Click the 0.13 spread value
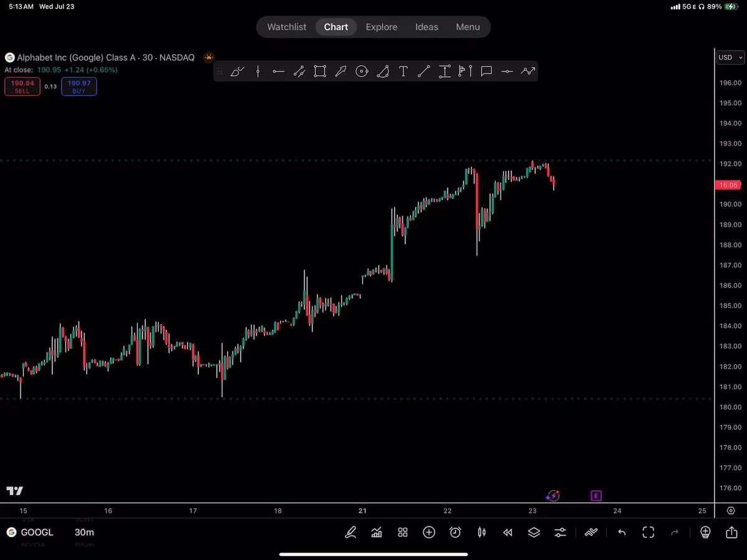The height and width of the screenshot is (560, 747). 51,86
